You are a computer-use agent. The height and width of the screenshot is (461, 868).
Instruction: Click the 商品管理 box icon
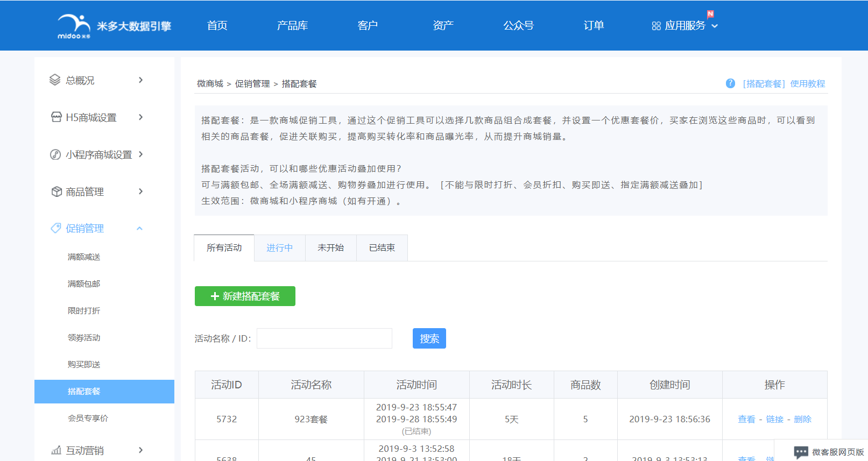pyautogui.click(x=57, y=192)
